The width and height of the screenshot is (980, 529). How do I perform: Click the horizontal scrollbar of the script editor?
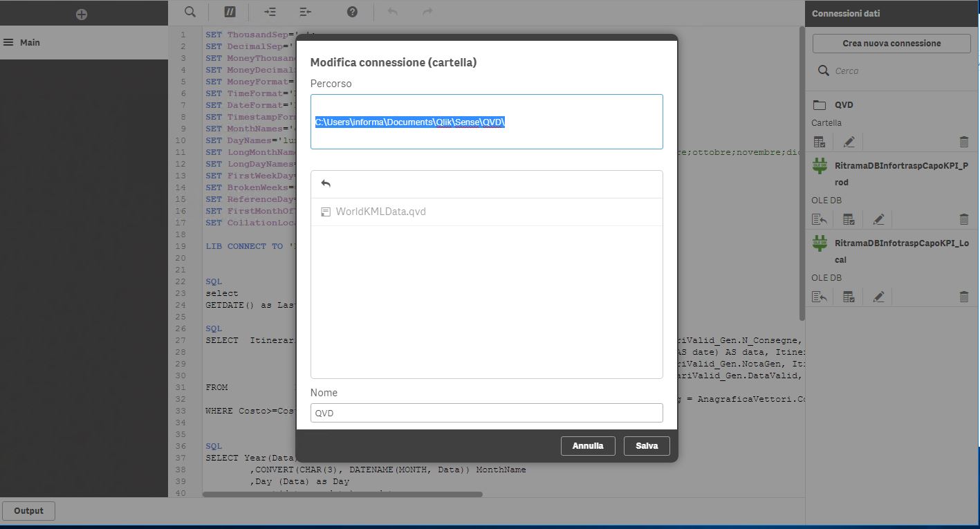pos(342,494)
